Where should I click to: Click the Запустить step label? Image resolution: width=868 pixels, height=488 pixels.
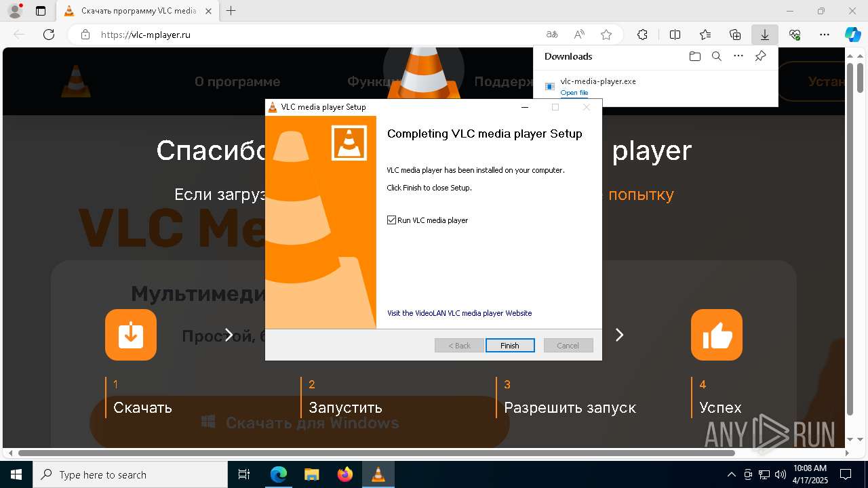(x=345, y=408)
